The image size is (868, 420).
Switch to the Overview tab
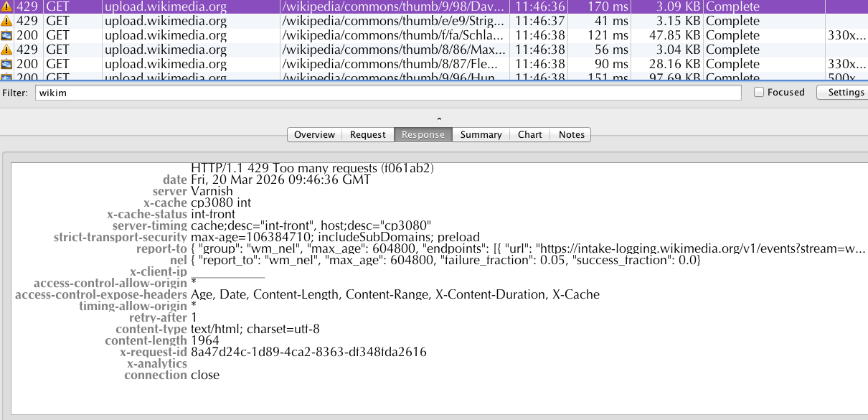314,134
